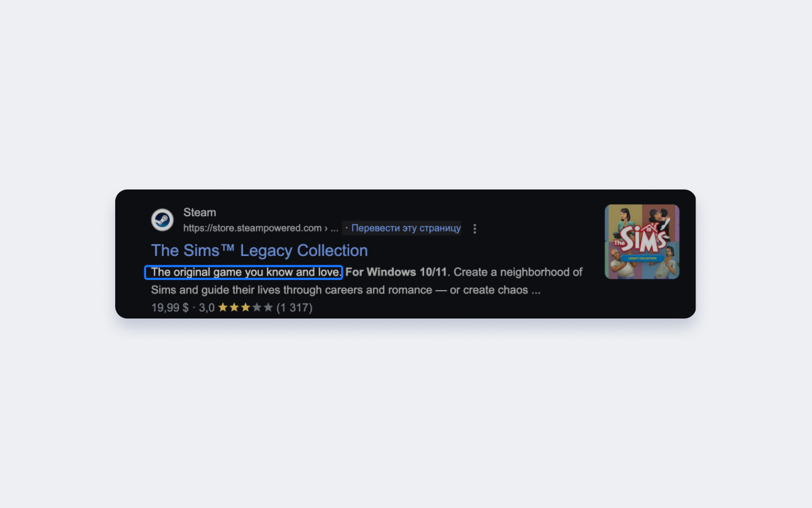Screen dimensions: 812x508
Task: Click the last gray rating star
Action: (x=268, y=307)
